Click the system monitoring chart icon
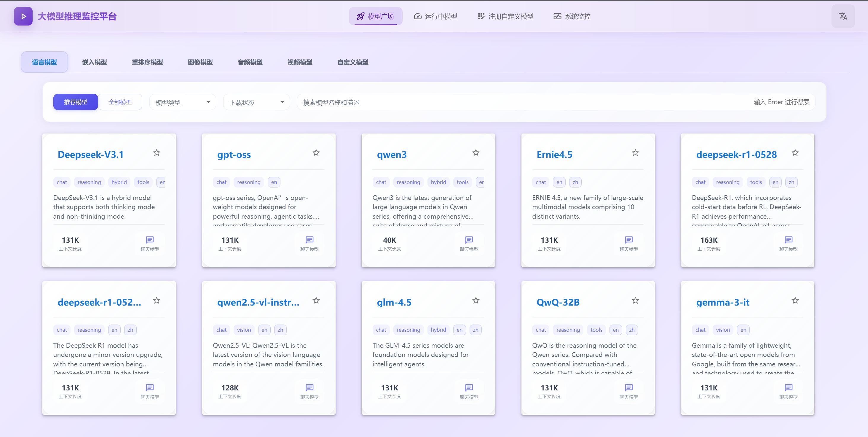The image size is (868, 437). 557,16
